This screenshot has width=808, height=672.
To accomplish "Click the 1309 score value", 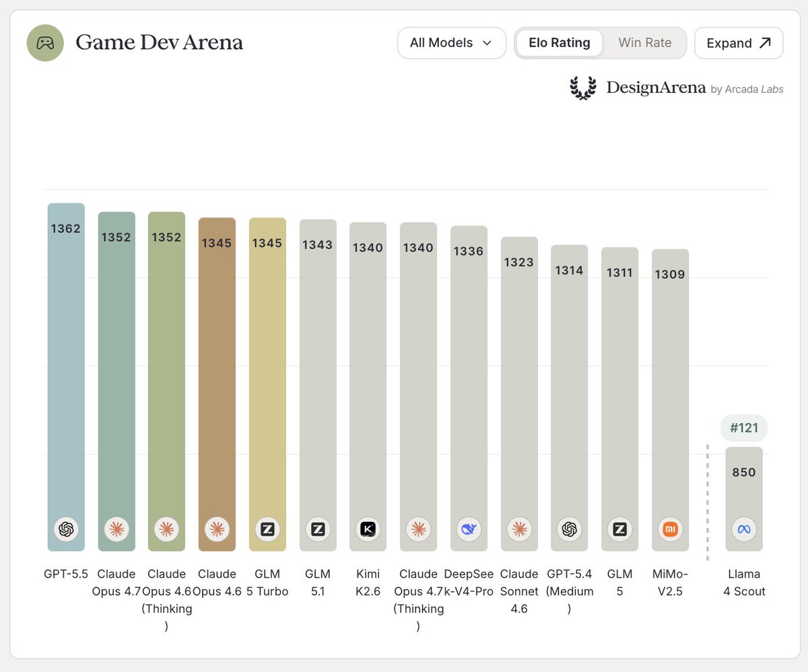I will tap(670, 274).
